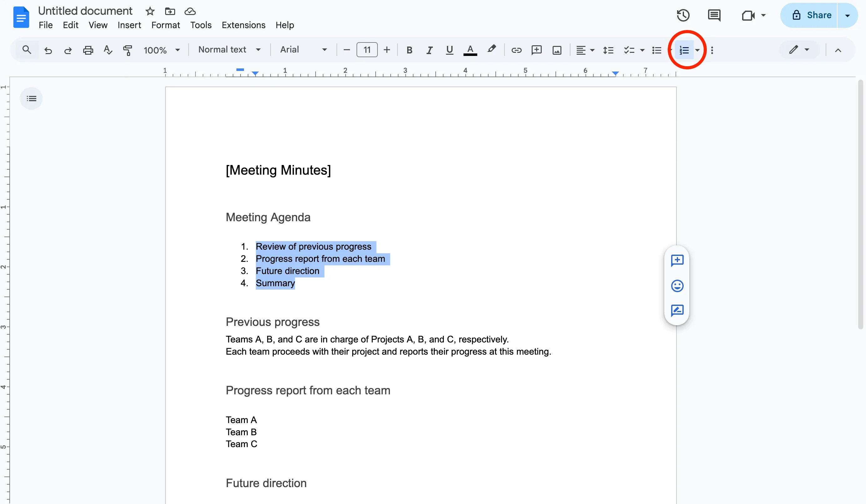Click the font size input field

coord(367,50)
